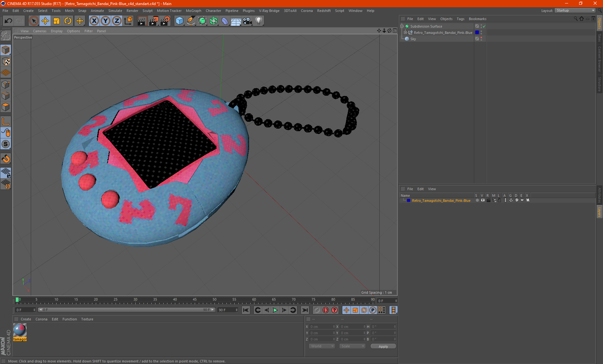Play the animation forwards

point(275,310)
